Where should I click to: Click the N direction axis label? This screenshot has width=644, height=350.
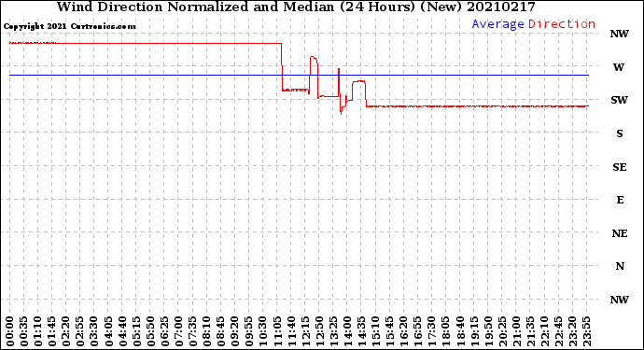tap(620, 266)
